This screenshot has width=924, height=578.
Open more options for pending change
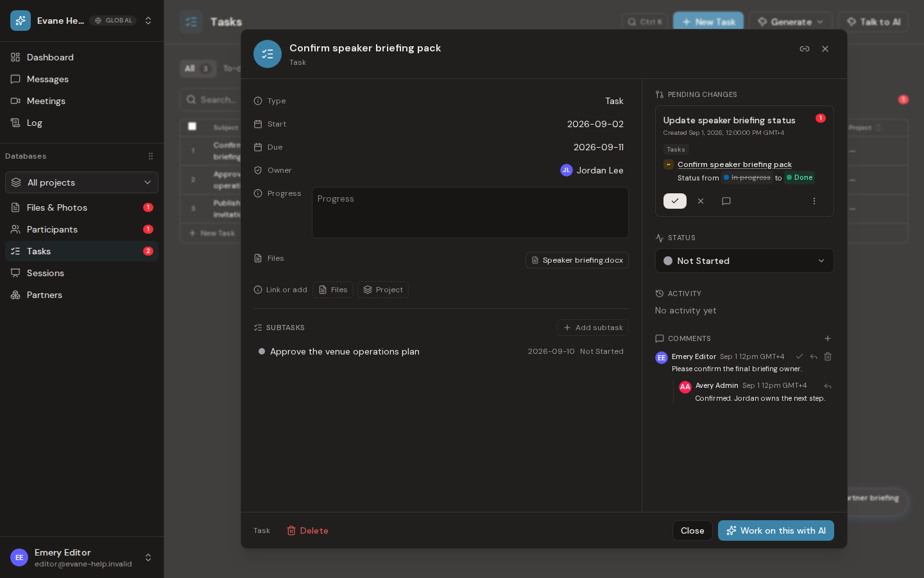(x=814, y=201)
